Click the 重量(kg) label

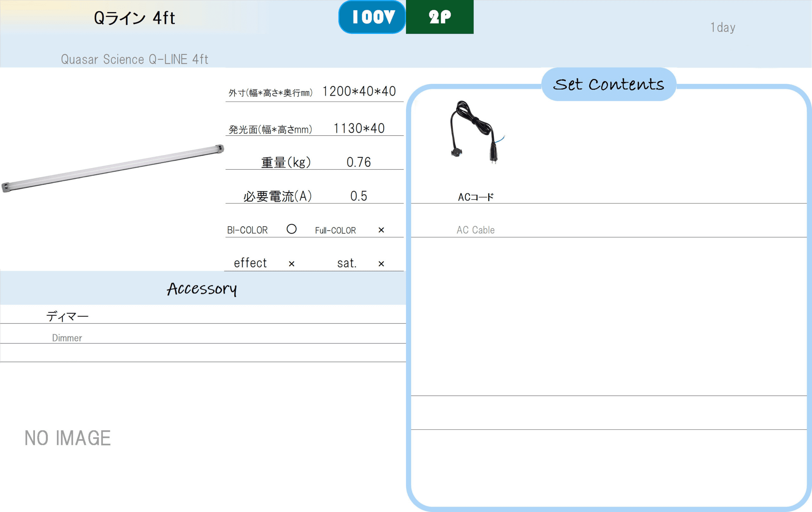coord(286,162)
